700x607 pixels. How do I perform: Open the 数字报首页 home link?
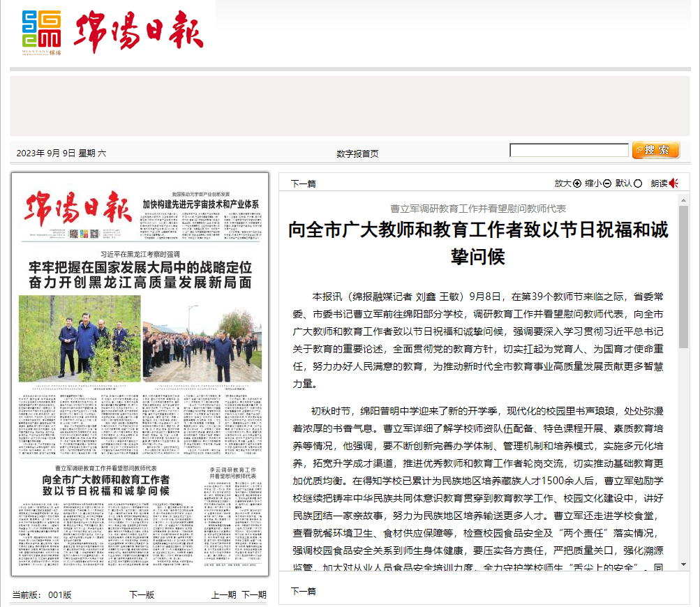357,153
